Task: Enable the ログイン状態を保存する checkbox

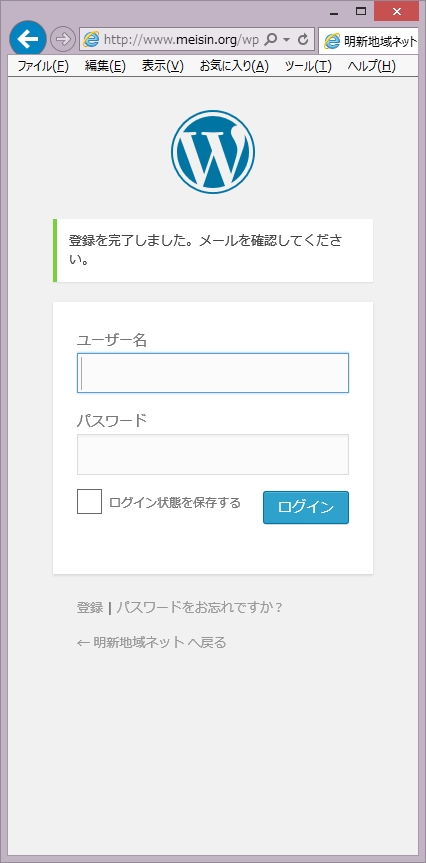Action: point(89,501)
